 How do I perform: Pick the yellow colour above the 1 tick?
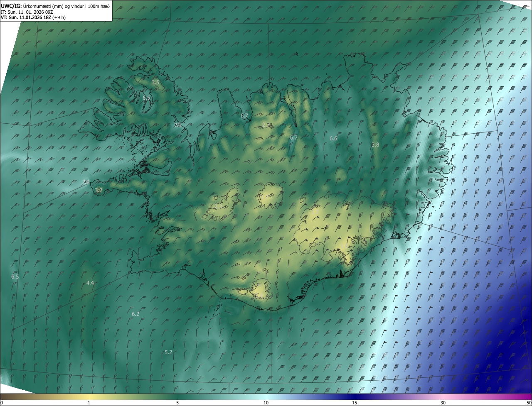tap(89, 397)
